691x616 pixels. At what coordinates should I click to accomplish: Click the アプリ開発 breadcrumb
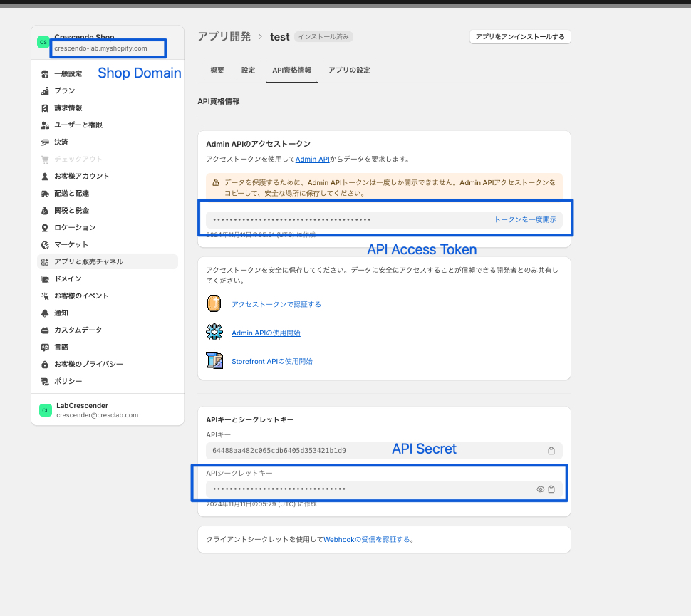pyautogui.click(x=224, y=36)
